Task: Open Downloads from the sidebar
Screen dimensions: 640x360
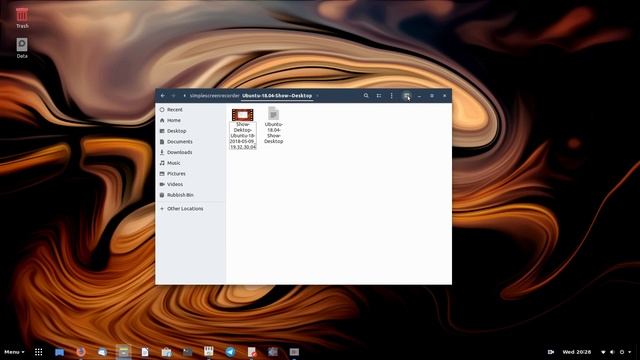Action: [190, 152]
